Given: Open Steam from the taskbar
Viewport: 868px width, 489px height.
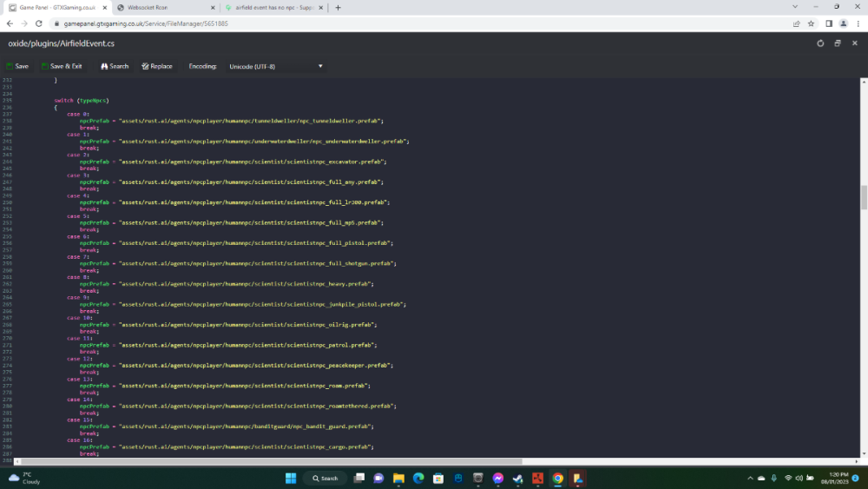Looking at the screenshot, I should coord(518,478).
